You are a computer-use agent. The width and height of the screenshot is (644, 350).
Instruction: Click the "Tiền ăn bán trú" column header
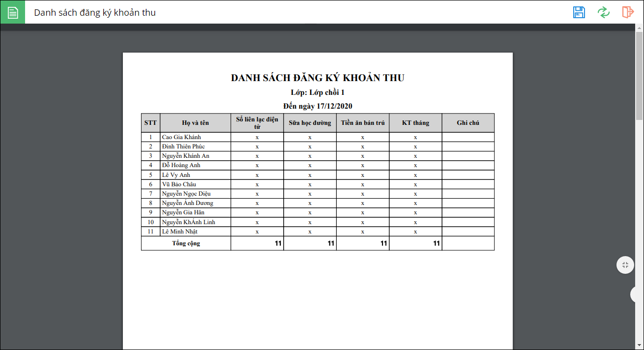click(363, 123)
